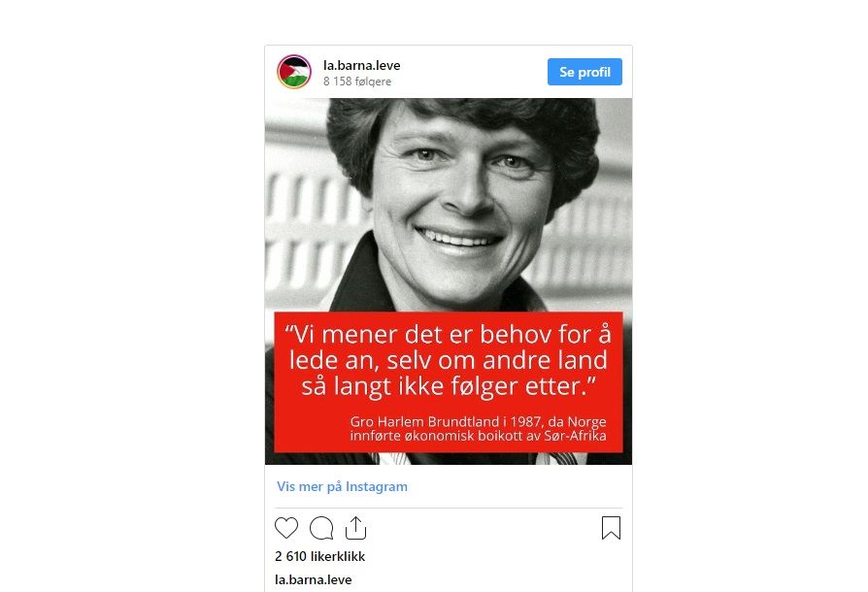This screenshot has width=868, height=592.
Task: Save the post with the bookmark icon
Action: [x=611, y=528]
